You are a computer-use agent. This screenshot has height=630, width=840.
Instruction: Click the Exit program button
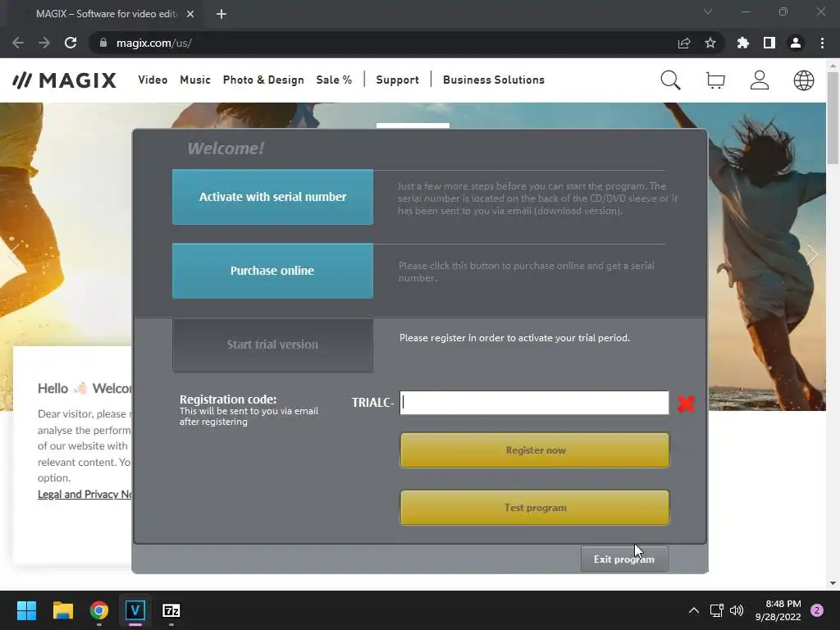[624, 559]
